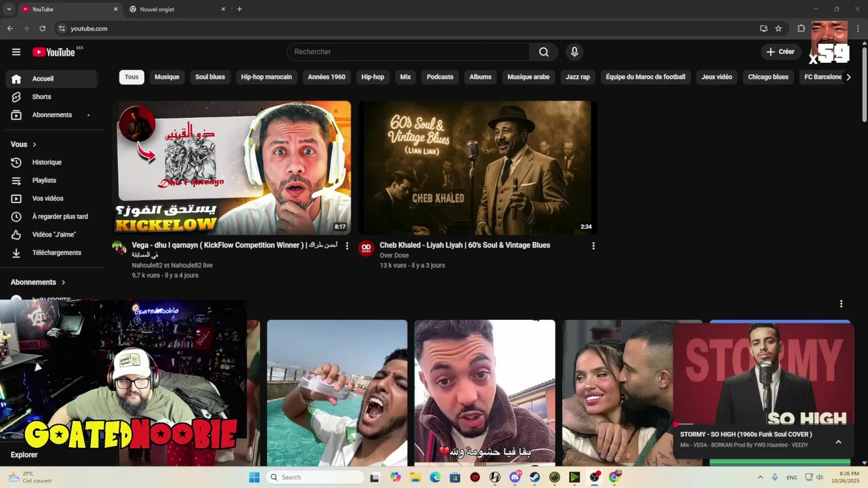Select the Années 1960 chip
This screenshot has height=488, width=868.
(327, 77)
